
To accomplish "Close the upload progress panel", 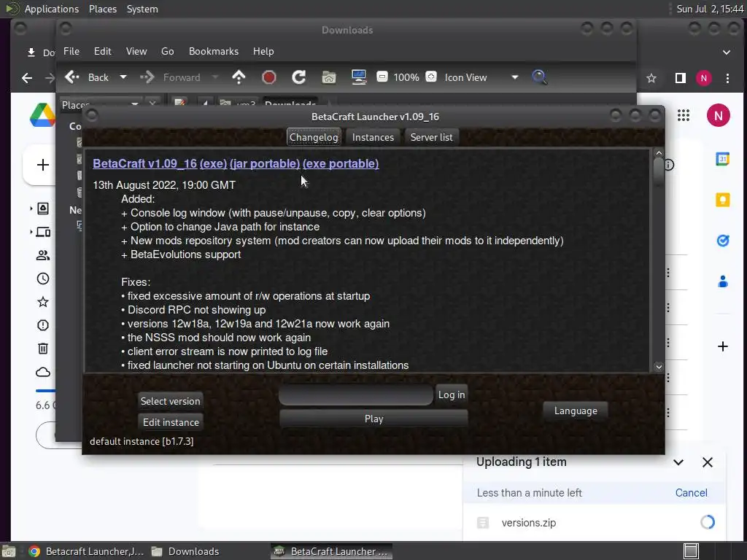I will point(708,462).
